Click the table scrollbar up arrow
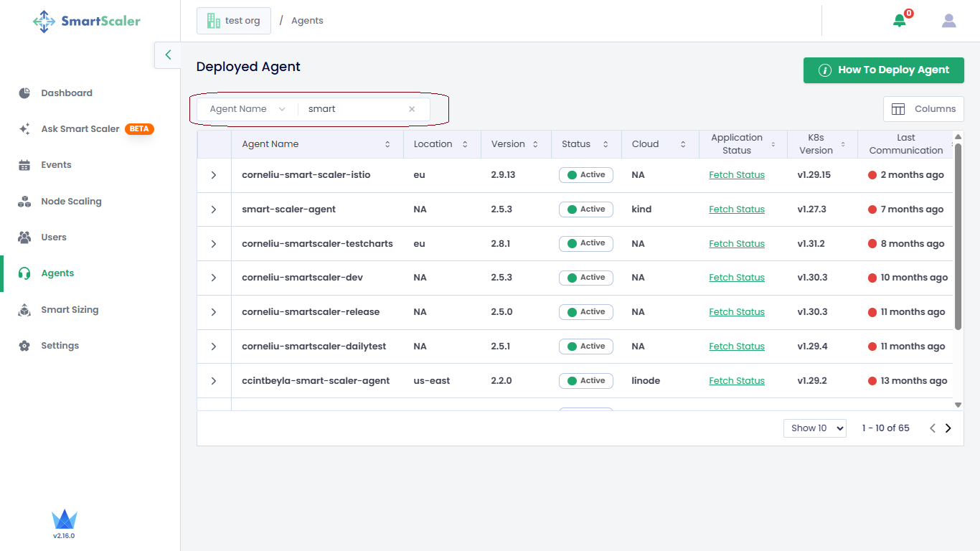The height and width of the screenshot is (551, 980). click(958, 136)
